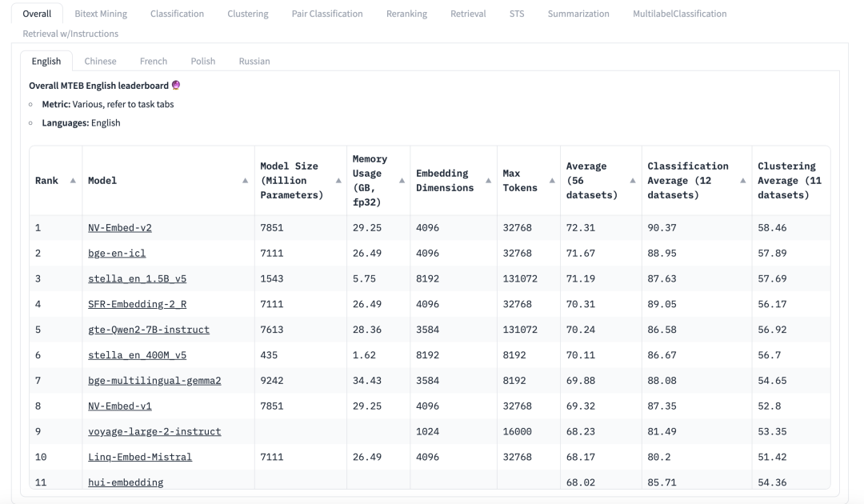Image resolution: width=864 pixels, height=504 pixels.
Task: Click the bge-en-icl model link
Action: pos(117,254)
